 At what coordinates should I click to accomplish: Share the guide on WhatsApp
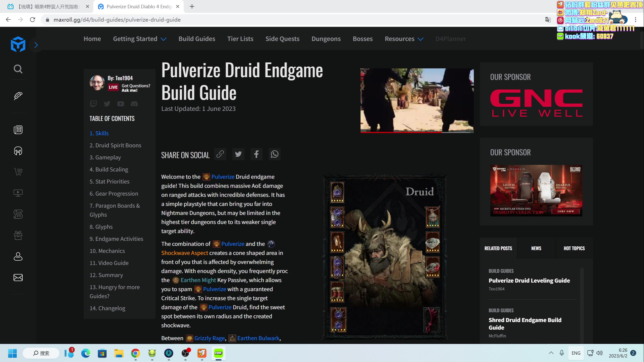pos(274,154)
